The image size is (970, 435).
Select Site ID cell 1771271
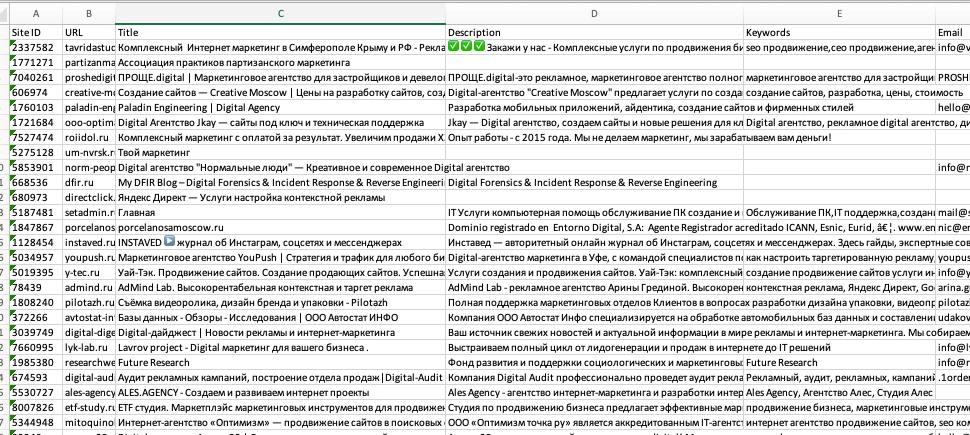(x=36, y=62)
